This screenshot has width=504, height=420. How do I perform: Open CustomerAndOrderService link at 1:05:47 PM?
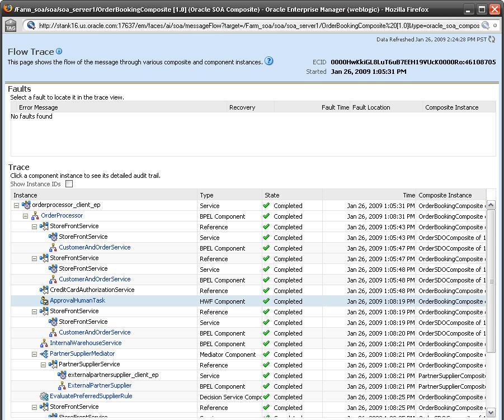[95, 247]
